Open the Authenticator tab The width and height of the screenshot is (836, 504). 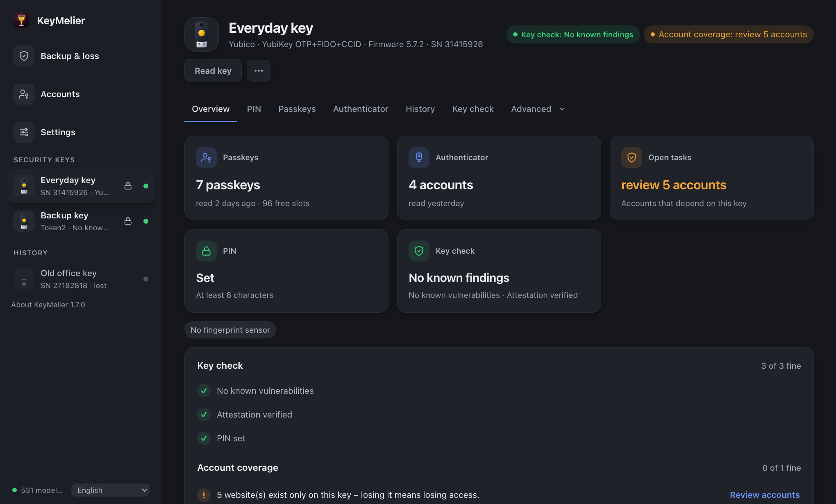coord(361,109)
